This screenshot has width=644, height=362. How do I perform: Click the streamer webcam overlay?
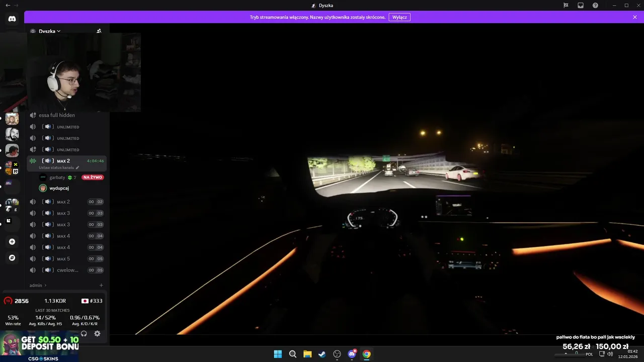[84, 72]
